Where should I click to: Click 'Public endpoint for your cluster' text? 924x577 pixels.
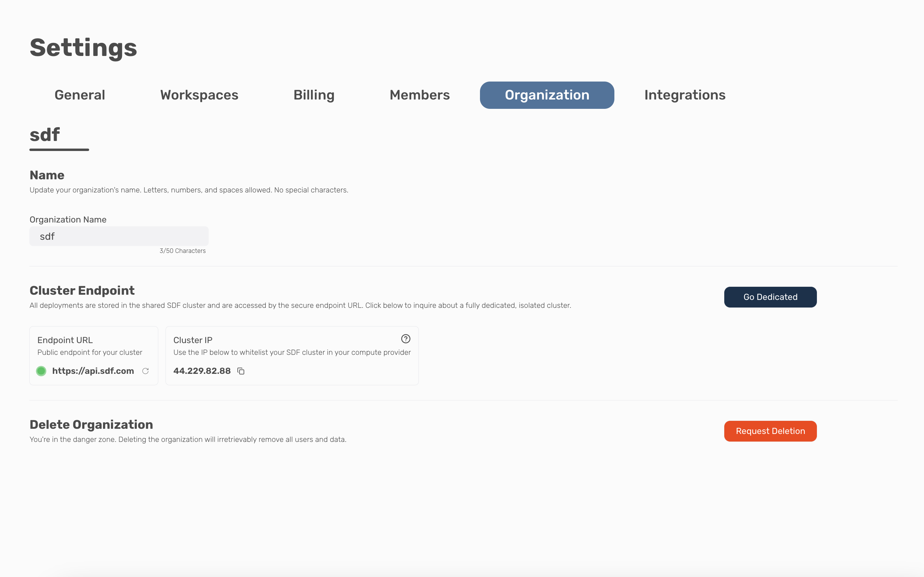[90, 352]
